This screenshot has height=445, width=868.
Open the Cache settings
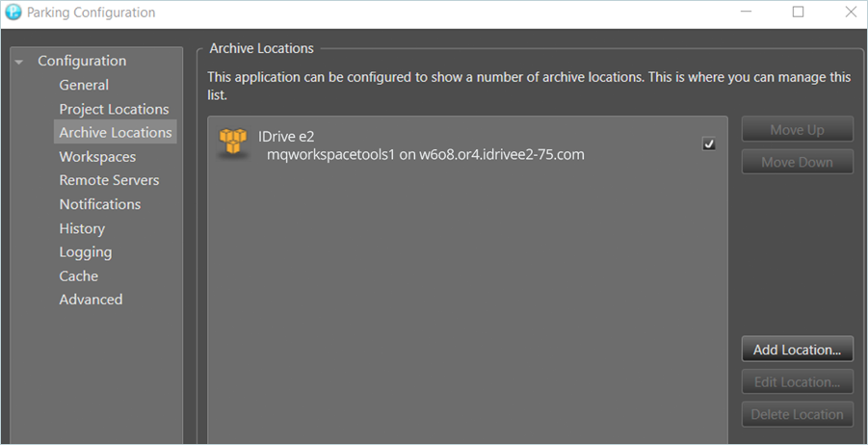78,275
